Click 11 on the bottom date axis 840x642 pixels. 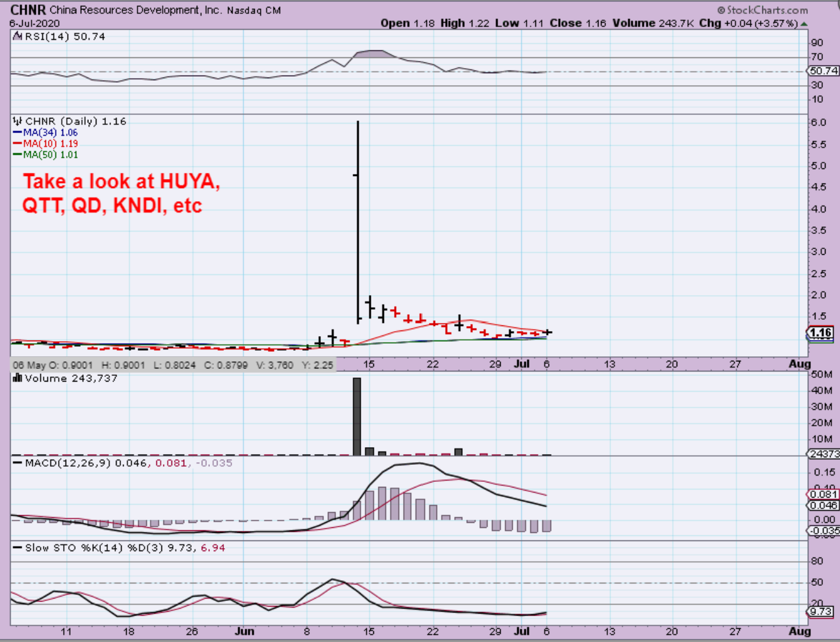tap(66, 631)
